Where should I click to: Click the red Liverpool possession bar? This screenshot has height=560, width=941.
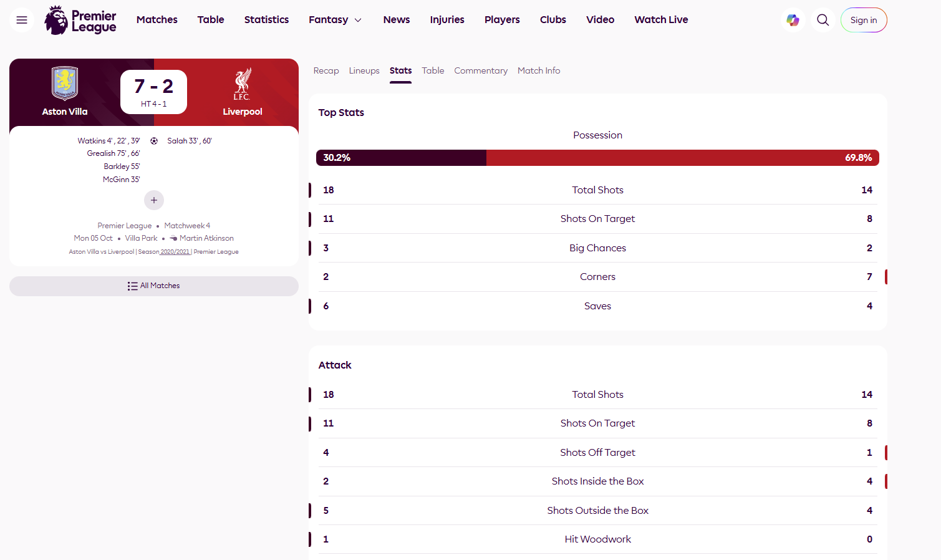tap(682, 158)
